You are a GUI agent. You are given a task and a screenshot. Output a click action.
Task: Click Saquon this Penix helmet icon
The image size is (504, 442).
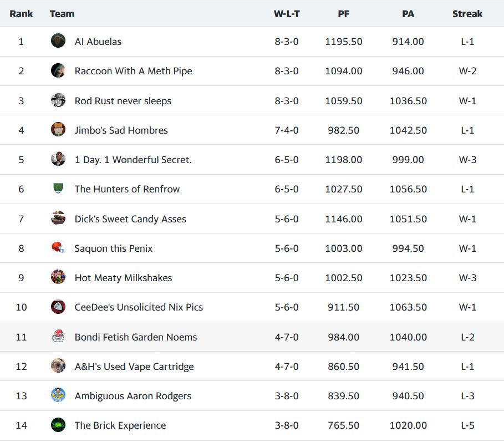tap(58, 248)
